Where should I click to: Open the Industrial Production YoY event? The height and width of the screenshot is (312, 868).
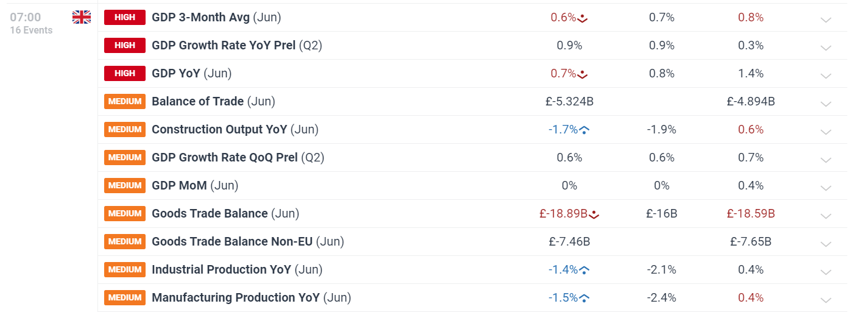pos(222,269)
